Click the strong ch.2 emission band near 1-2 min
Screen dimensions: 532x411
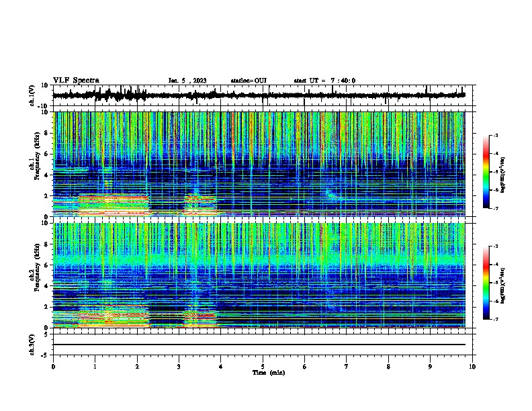click(114, 316)
